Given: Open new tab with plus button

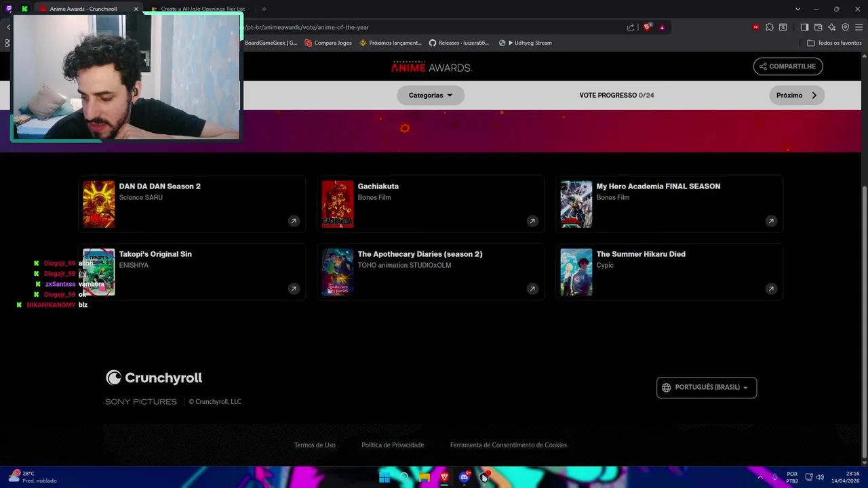Looking at the screenshot, I should coord(264,9).
